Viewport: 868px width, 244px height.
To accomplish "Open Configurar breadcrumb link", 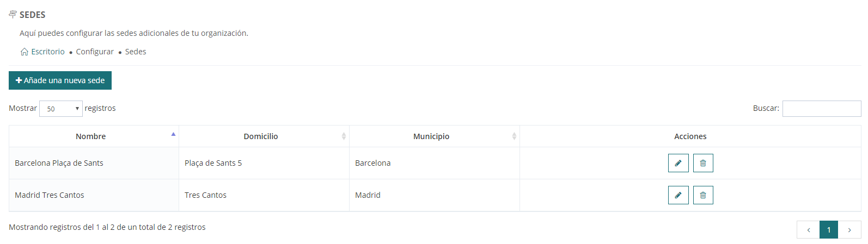I will coord(95,52).
